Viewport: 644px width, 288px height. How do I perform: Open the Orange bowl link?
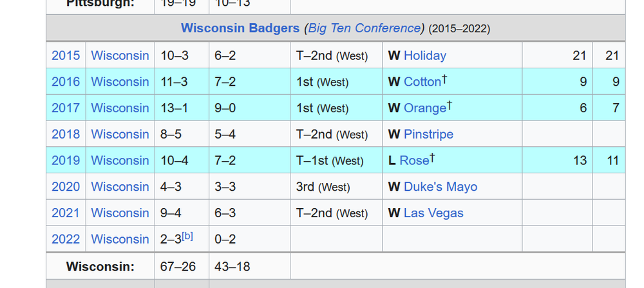(424, 108)
